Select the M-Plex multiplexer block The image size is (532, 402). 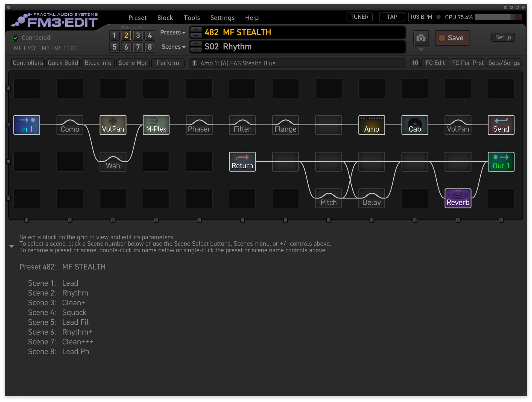click(x=156, y=125)
